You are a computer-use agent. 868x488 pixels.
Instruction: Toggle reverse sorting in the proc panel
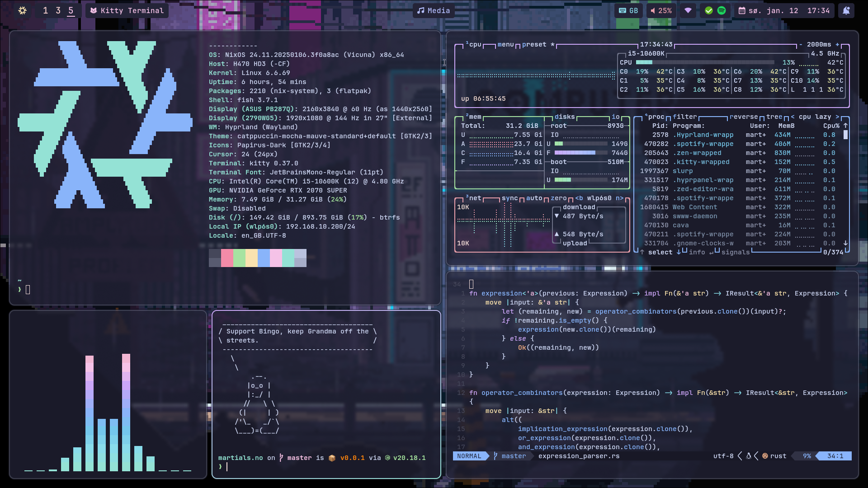click(744, 117)
